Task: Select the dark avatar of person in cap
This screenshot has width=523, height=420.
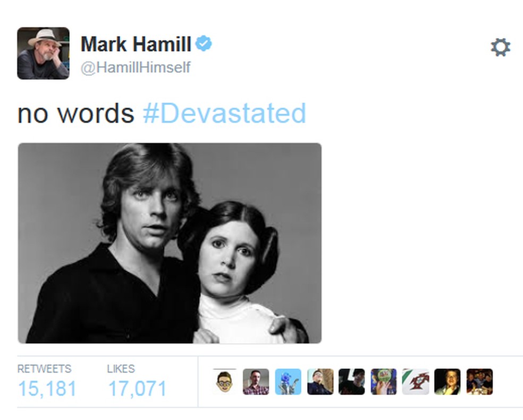Action: (351, 382)
